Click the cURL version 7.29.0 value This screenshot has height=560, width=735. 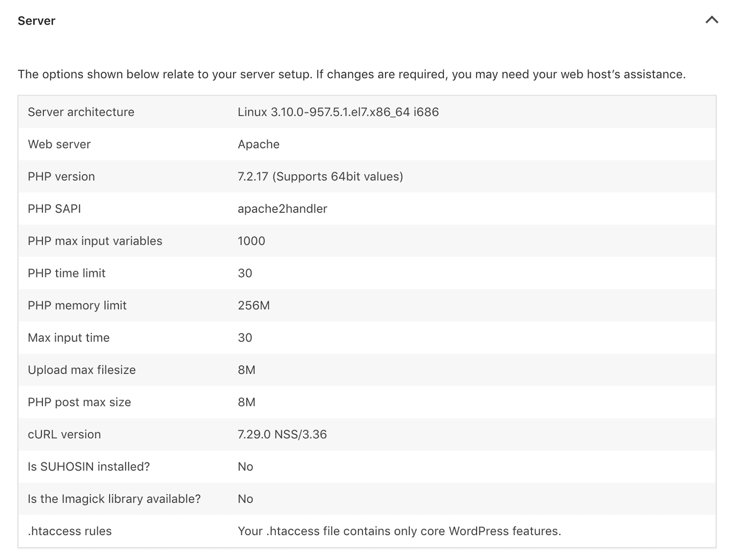[282, 434]
